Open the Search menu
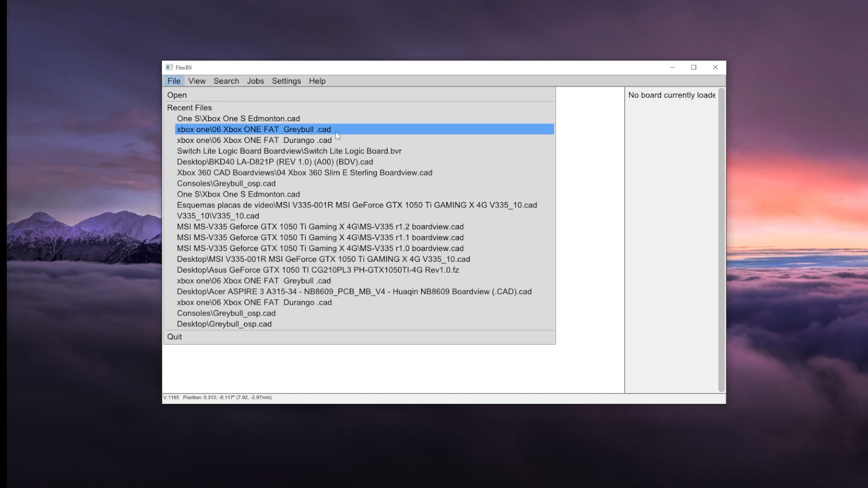The width and height of the screenshot is (868, 488). (226, 81)
